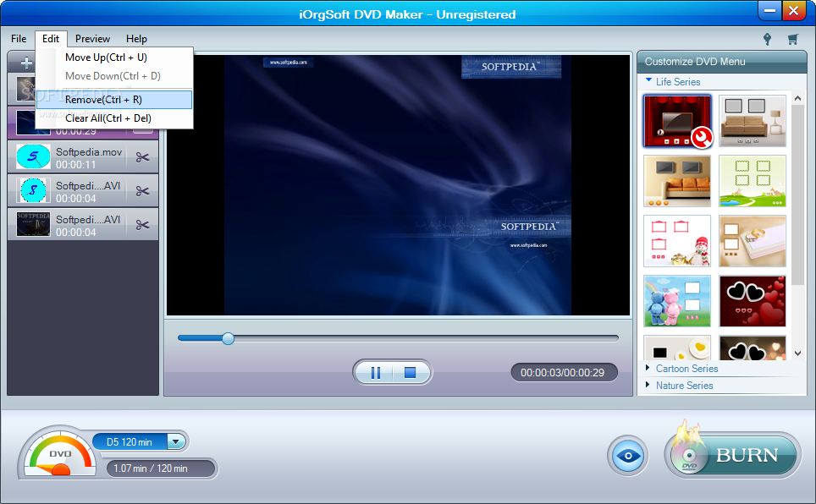Select the teddy bears menu template
Screen dimensions: 816x504
click(677, 301)
